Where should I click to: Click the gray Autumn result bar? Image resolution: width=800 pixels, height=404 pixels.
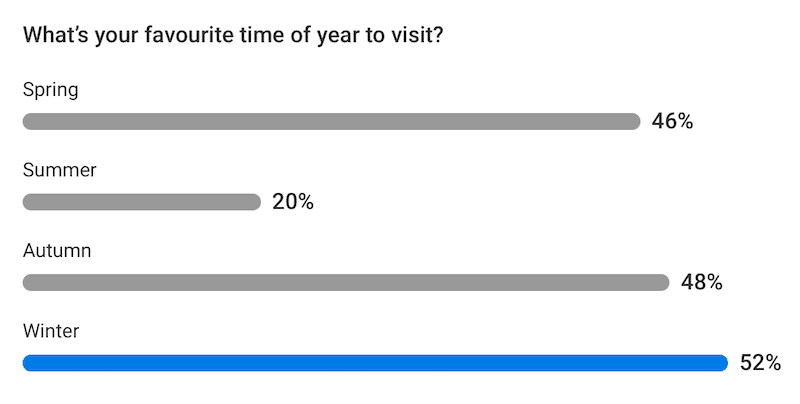coord(345,282)
